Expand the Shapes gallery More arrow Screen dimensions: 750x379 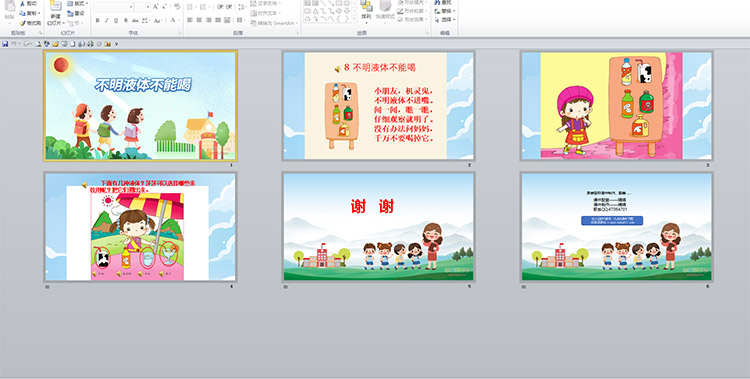pos(354,19)
